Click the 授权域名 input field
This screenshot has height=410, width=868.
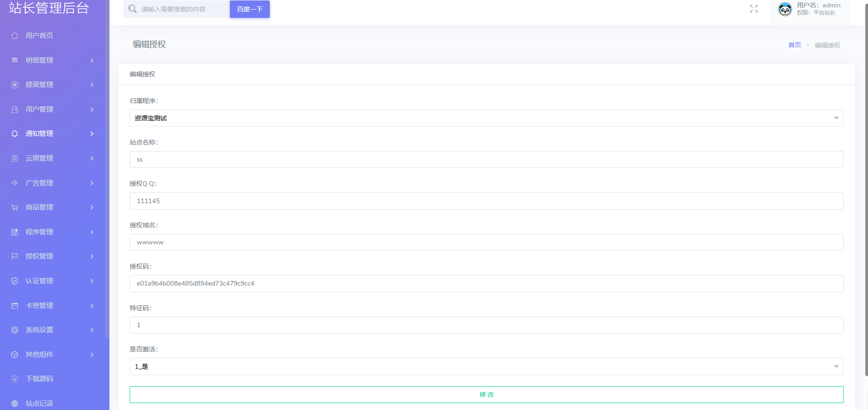(486, 243)
